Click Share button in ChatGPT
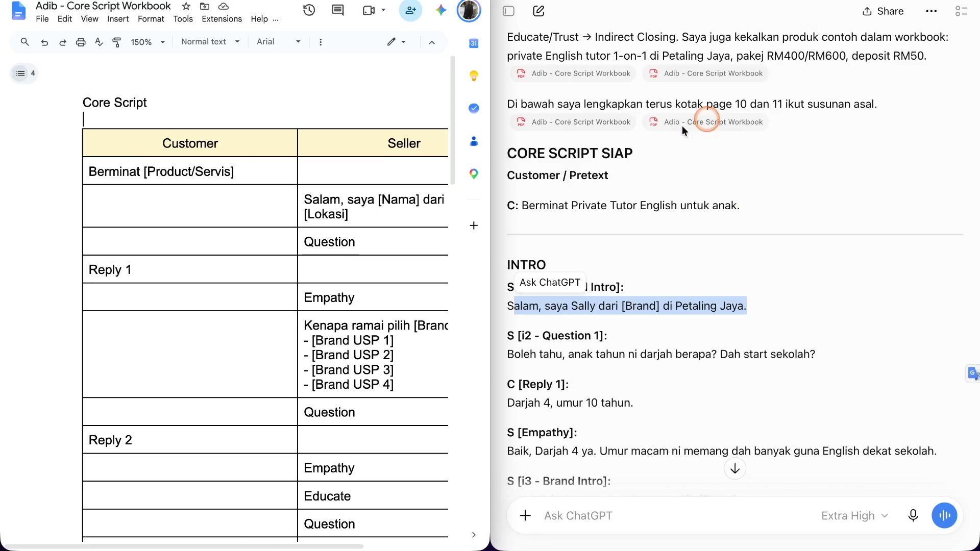This screenshot has width=980, height=551. coord(883,11)
